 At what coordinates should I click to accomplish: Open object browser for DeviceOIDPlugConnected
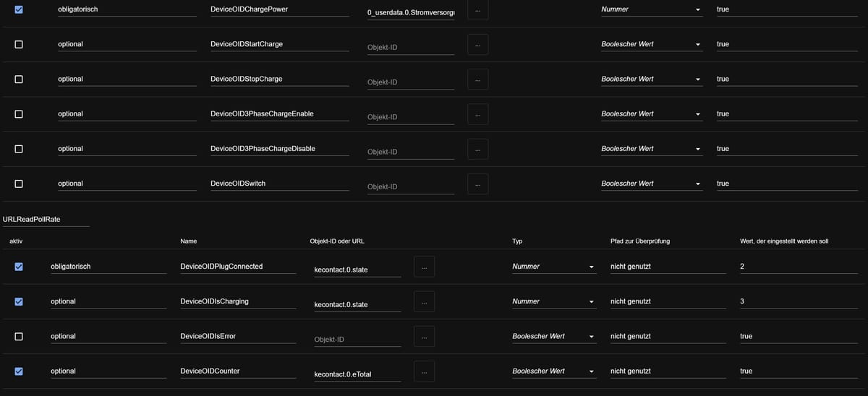424,267
